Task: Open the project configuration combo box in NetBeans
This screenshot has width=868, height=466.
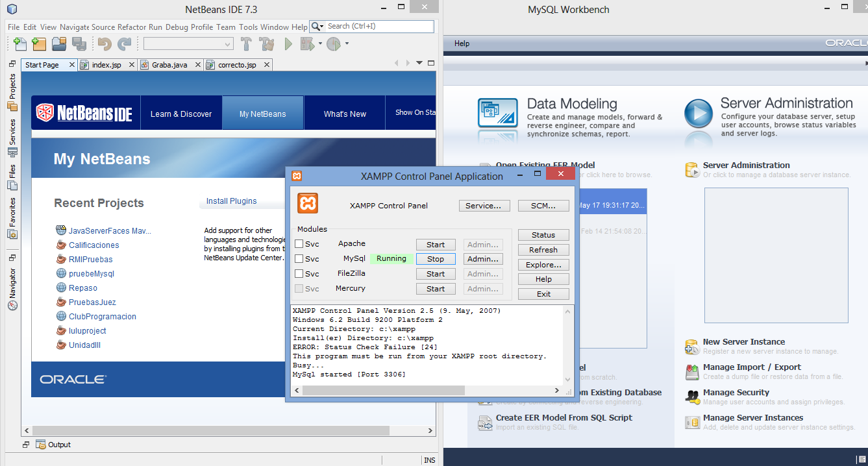Action: (188, 44)
